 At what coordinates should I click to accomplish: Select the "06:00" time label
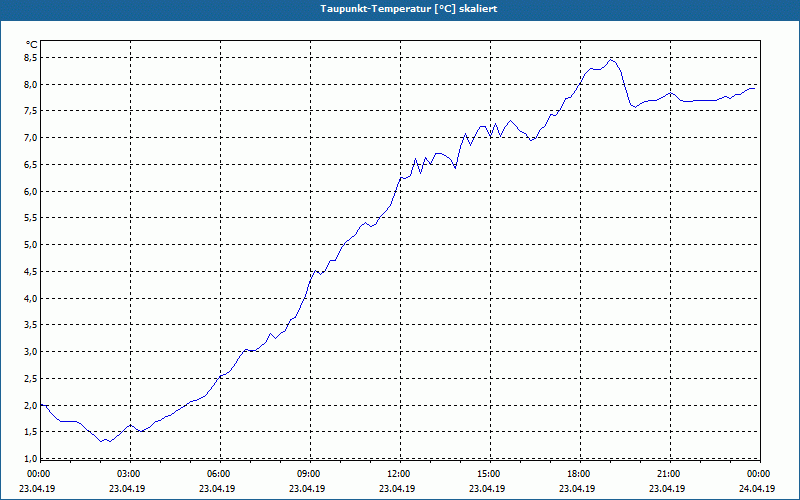(x=218, y=474)
